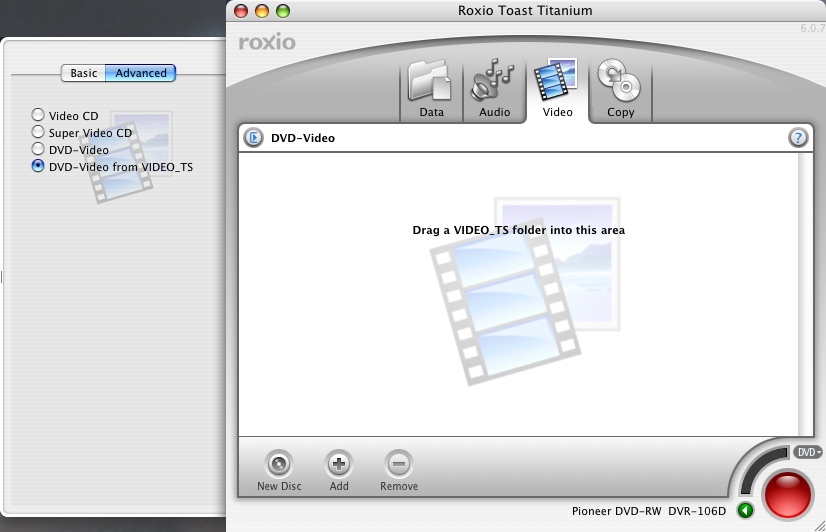This screenshot has width=826, height=532.
Task: Click green recorder selection arrow button
Action: (745, 510)
